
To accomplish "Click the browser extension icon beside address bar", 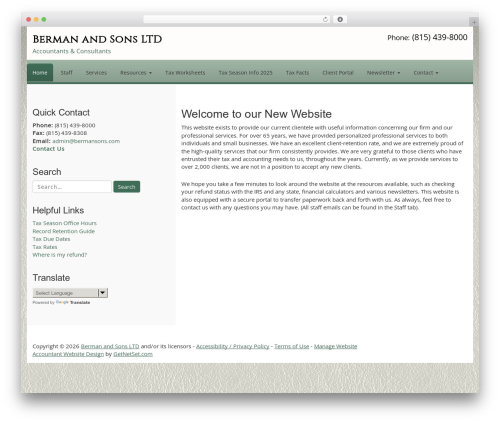I will [x=340, y=19].
